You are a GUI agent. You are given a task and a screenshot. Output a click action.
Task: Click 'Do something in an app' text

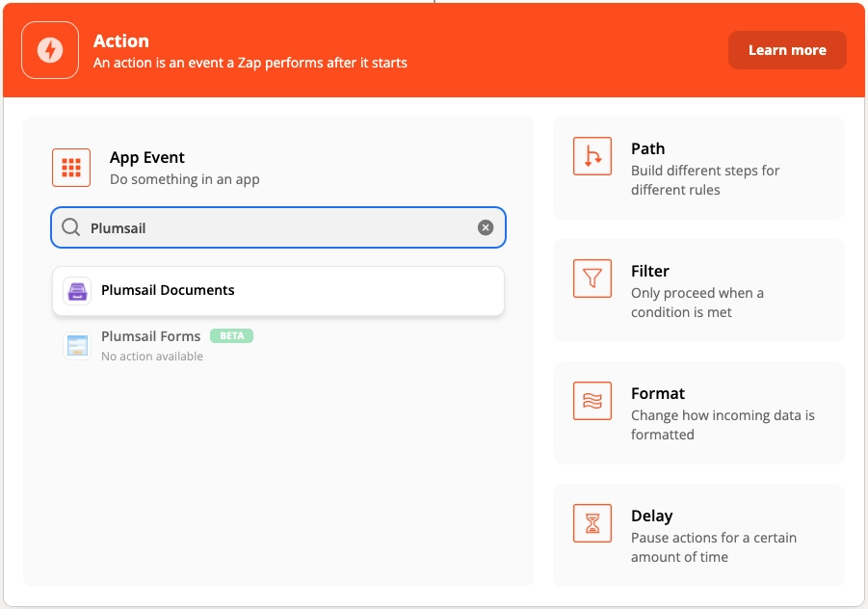184,179
